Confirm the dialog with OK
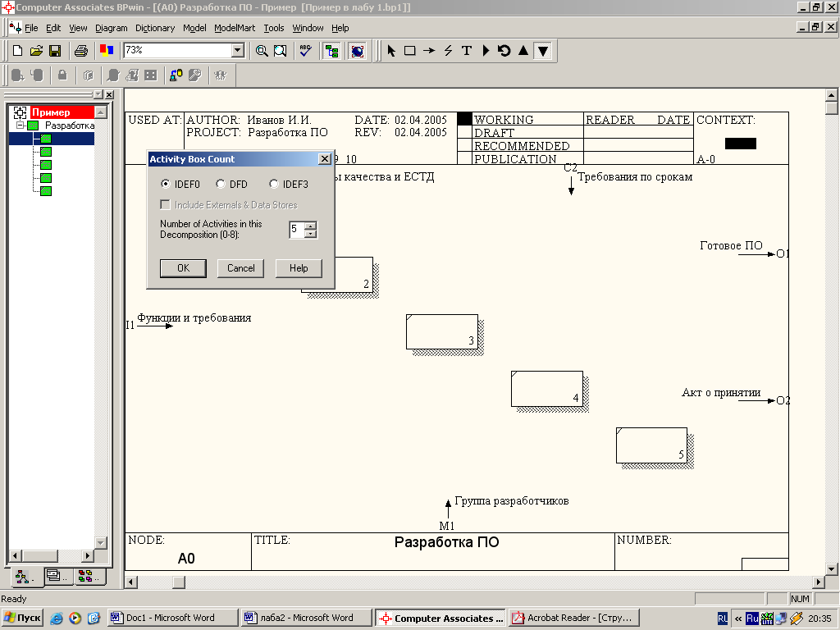This screenshot has width=840, height=630. pos(183,268)
